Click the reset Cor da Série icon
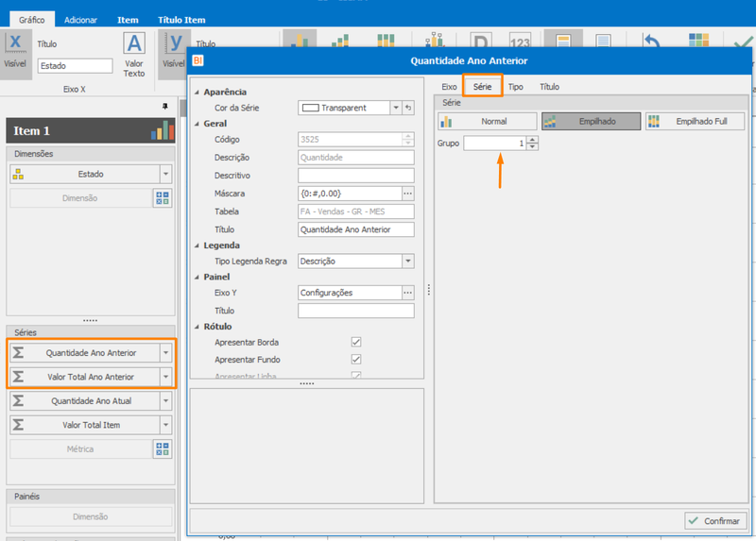Image resolution: width=756 pixels, height=541 pixels. (x=408, y=108)
